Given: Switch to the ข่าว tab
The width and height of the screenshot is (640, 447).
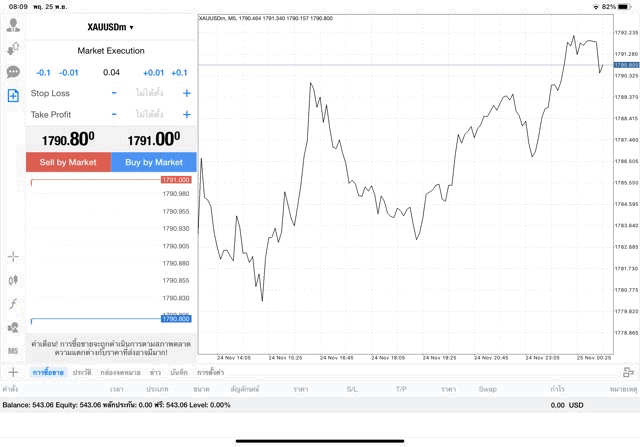Looking at the screenshot, I should (155, 372).
